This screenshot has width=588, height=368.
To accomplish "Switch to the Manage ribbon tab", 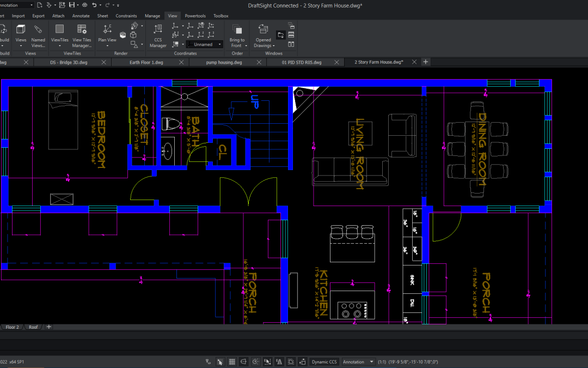I will [152, 16].
